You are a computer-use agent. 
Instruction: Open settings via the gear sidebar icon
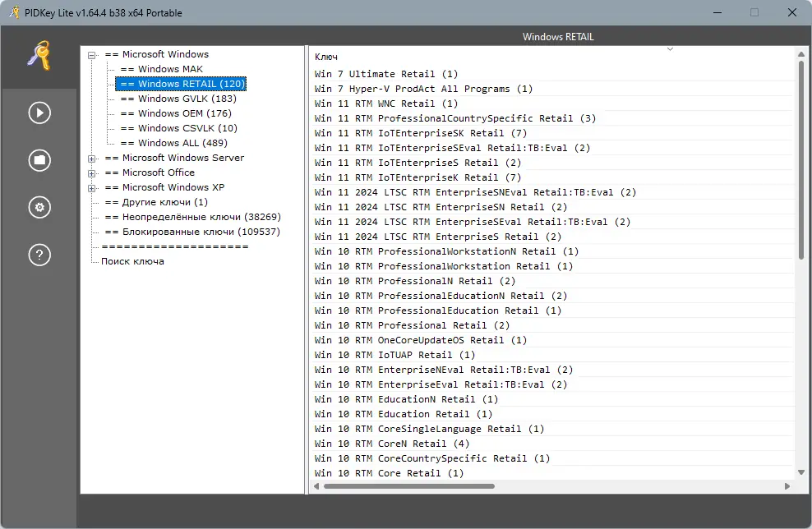tap(39, 208)
